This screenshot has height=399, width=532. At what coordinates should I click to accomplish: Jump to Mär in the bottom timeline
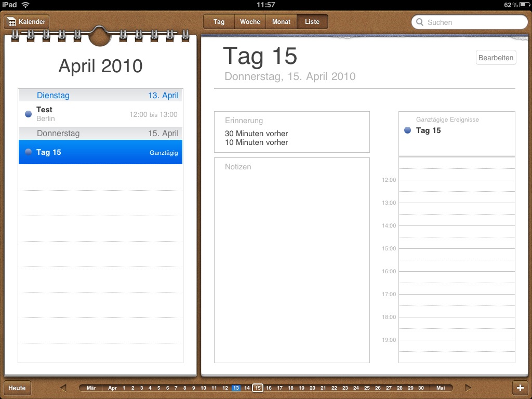click(x=91, y=388)
